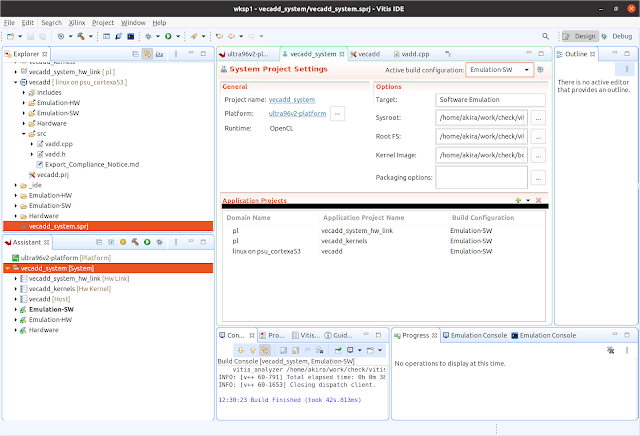The height and width of the screenshot is (436, 640).
Task: Click the Assistant panel debug bug icon
Action: coord(160,242)
